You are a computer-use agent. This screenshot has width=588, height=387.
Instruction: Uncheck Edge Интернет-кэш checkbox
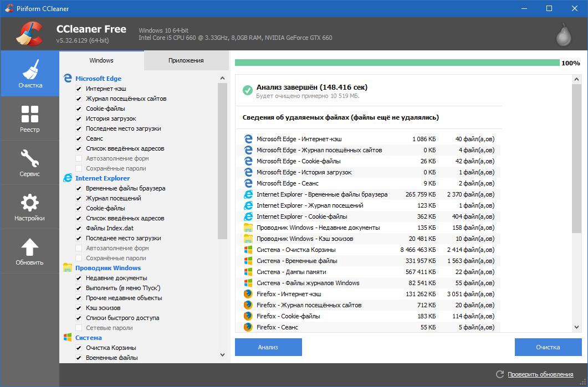tap(79, 89)
